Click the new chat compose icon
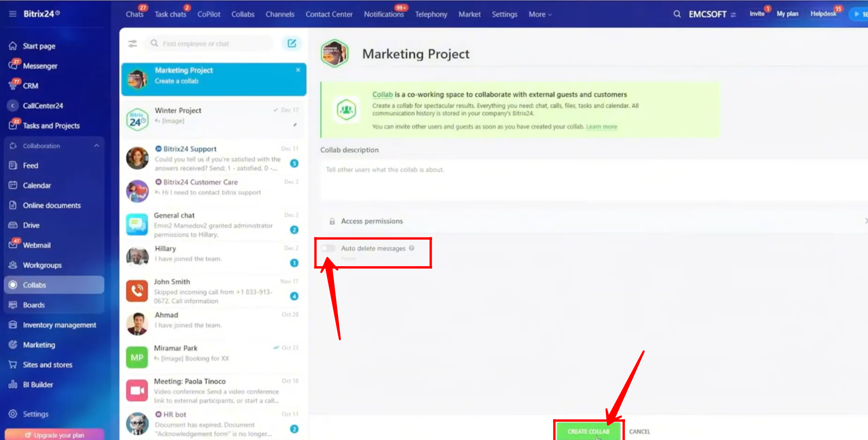868x440 pixels. (x=292, y=43)
